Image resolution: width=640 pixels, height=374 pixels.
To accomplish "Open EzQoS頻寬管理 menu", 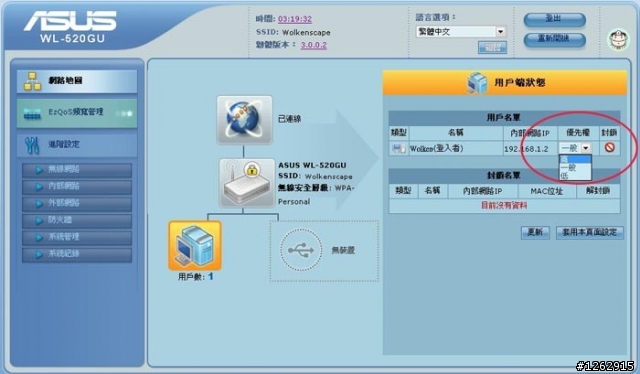I will (x=77, y=113).
